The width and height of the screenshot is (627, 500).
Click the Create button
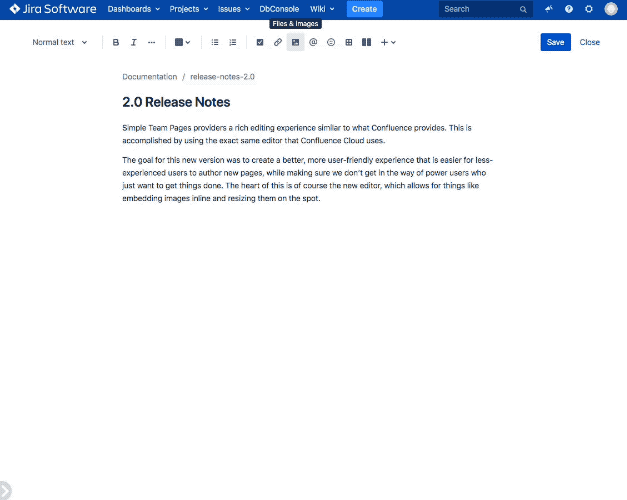coord(364,9)
